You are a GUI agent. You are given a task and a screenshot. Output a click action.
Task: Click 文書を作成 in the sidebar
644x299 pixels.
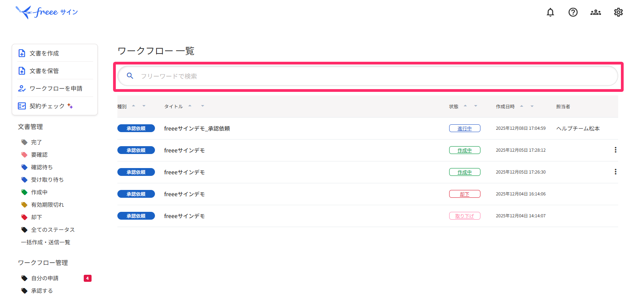coord(44,53)
